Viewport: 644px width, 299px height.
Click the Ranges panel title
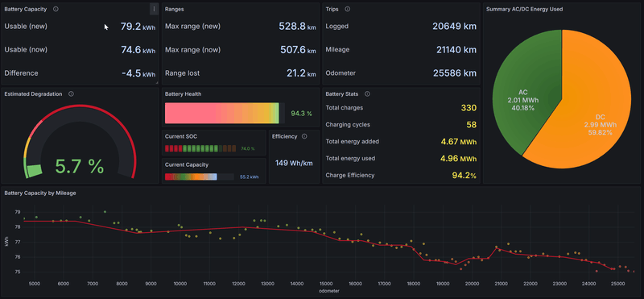pos(174,9)
